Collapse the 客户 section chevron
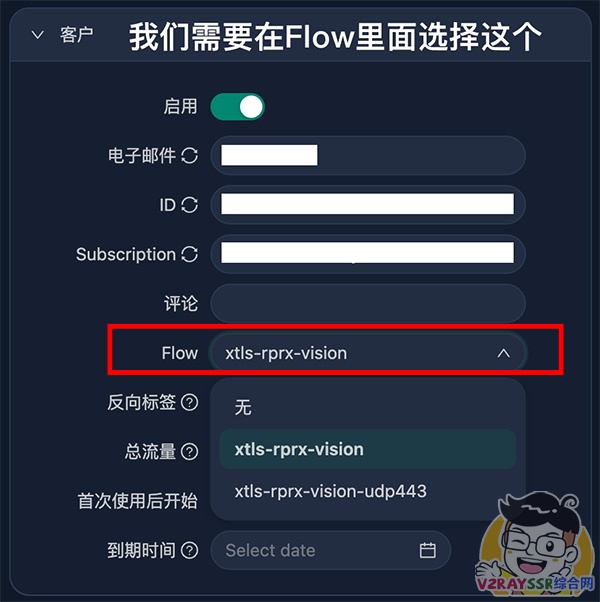 [38, 35]
